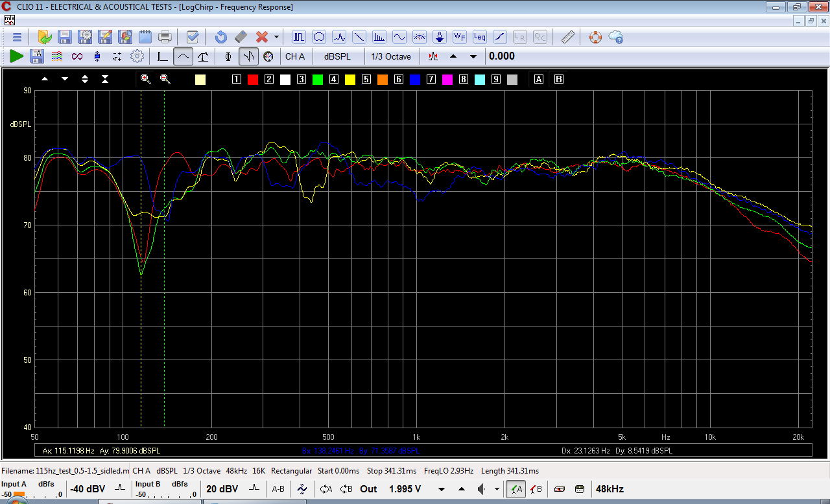Shift curve up with top-bar up arrow
Viewport: 830px width, 504px height.
pyautogui.click(x=453, y=56)
